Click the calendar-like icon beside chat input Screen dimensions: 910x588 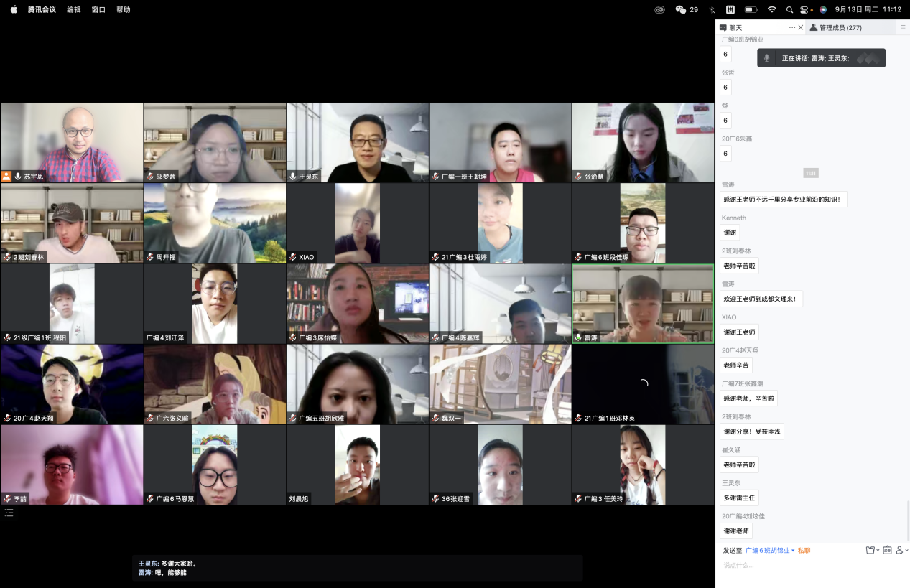point(887,550)
